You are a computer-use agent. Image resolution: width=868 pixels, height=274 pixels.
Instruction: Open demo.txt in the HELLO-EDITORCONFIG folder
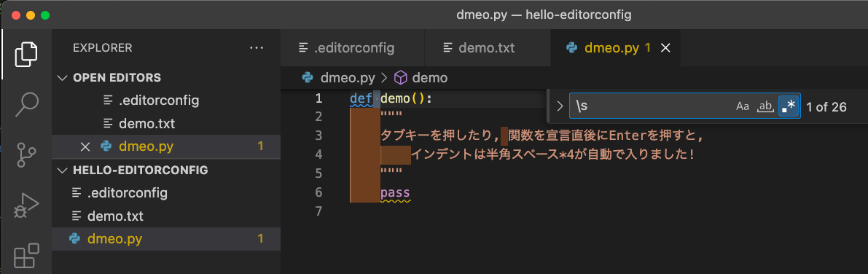tap(166, 216)
